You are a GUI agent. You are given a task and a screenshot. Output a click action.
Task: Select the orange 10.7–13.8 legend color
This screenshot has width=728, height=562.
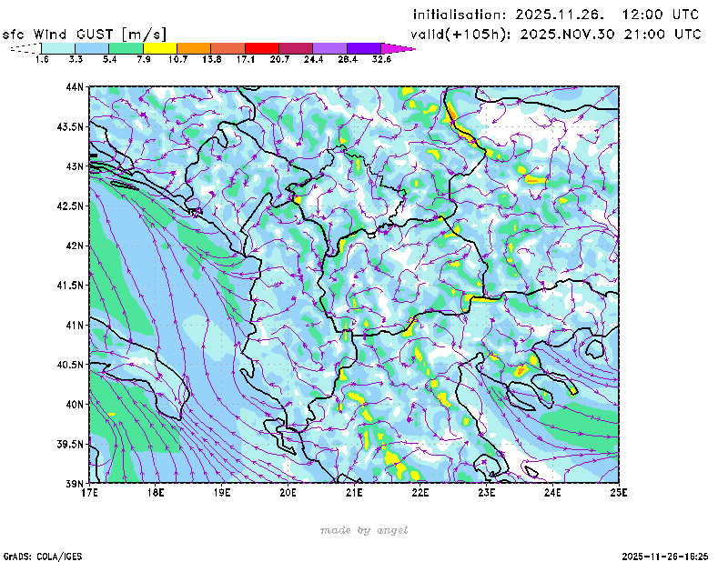[194, 47]
